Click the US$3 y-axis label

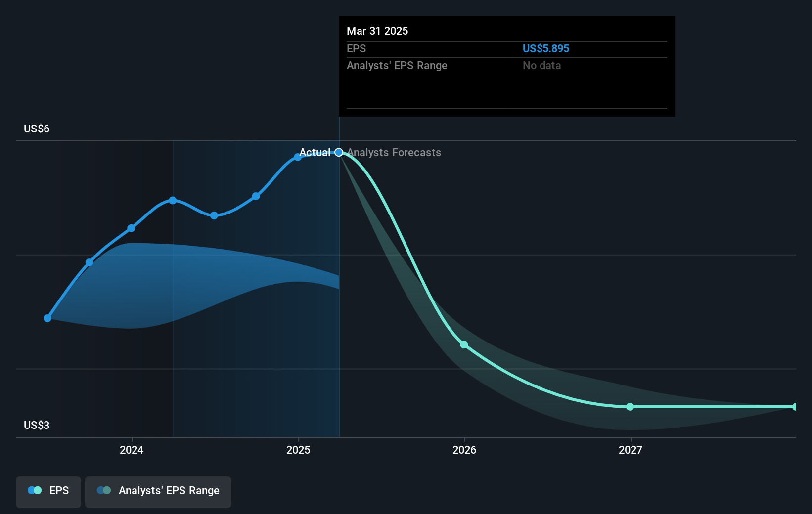point(37,425)
